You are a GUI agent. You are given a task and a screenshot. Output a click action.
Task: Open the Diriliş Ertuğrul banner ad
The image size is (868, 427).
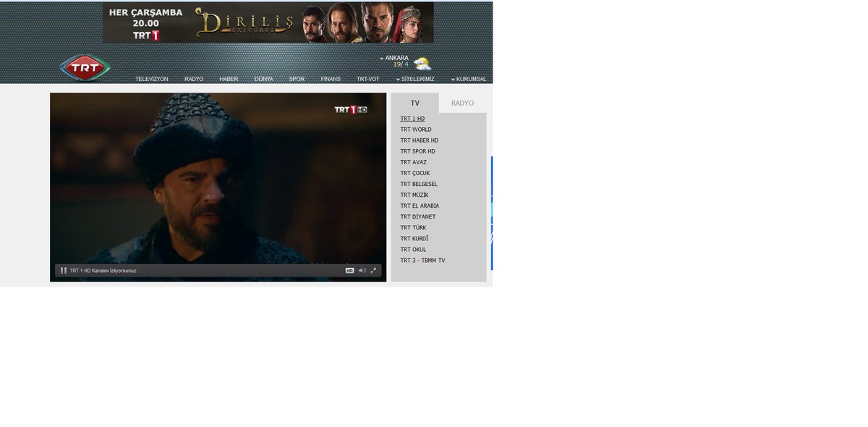[268, 22]
